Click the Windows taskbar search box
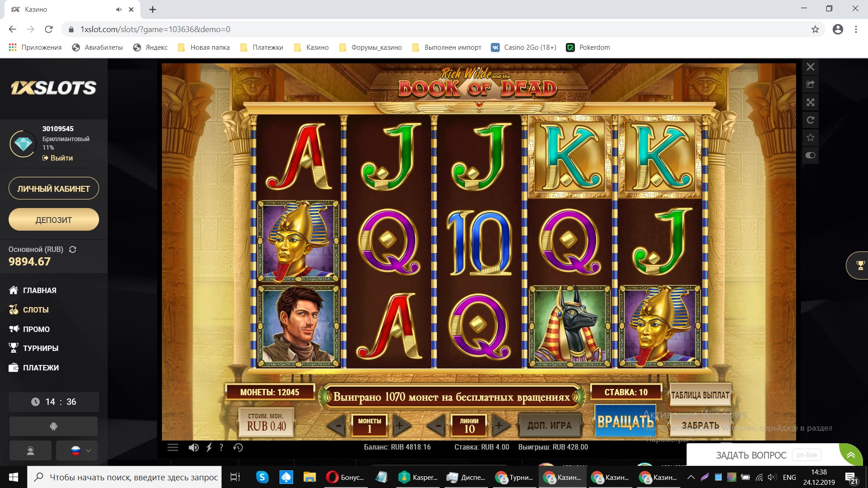 coord(124,477)
